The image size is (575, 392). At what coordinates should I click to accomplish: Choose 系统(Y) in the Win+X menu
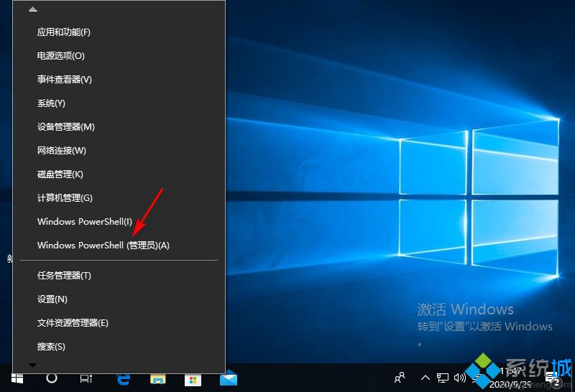[119, 103]
